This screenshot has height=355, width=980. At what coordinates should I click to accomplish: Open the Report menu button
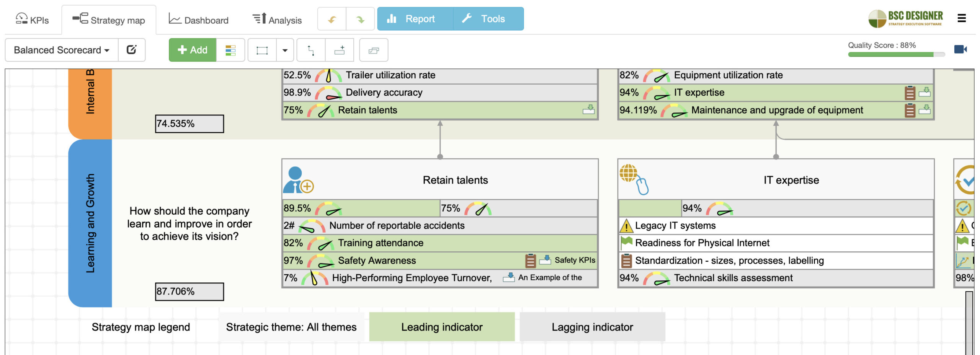(413, 18)
